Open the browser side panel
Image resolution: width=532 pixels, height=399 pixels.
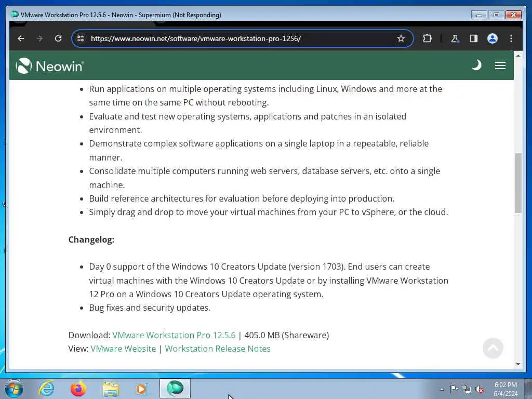click(474, 38)
